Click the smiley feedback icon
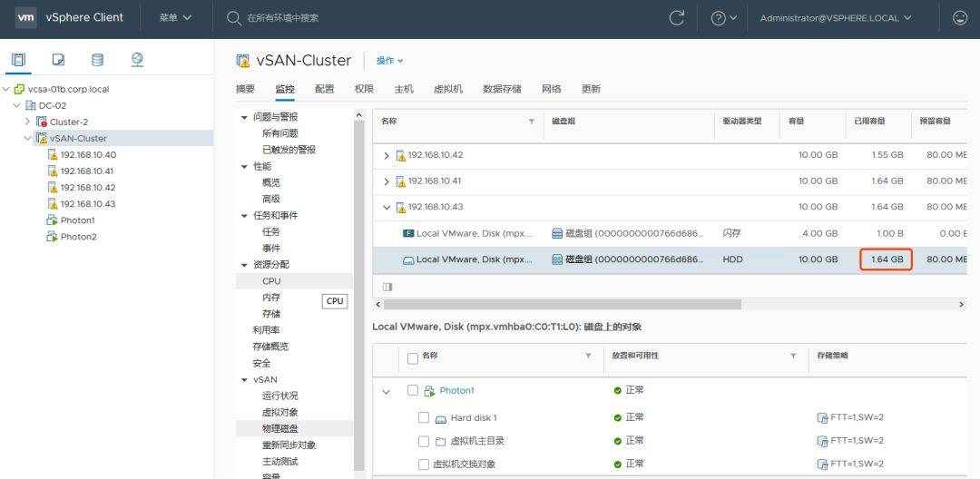This screenshot has width=980, height=479. [x=959, y=18]
